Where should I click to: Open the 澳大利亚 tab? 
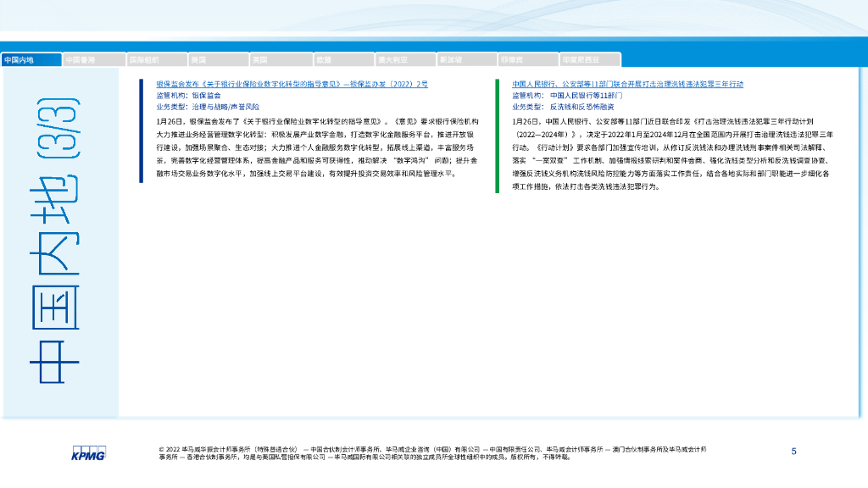(405, 60)
